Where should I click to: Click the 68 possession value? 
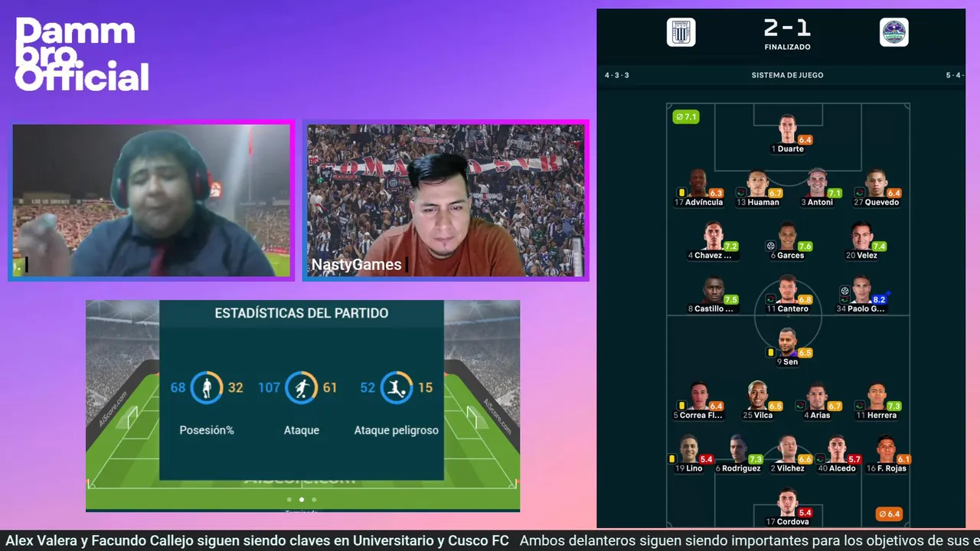(x=178, y=388)
